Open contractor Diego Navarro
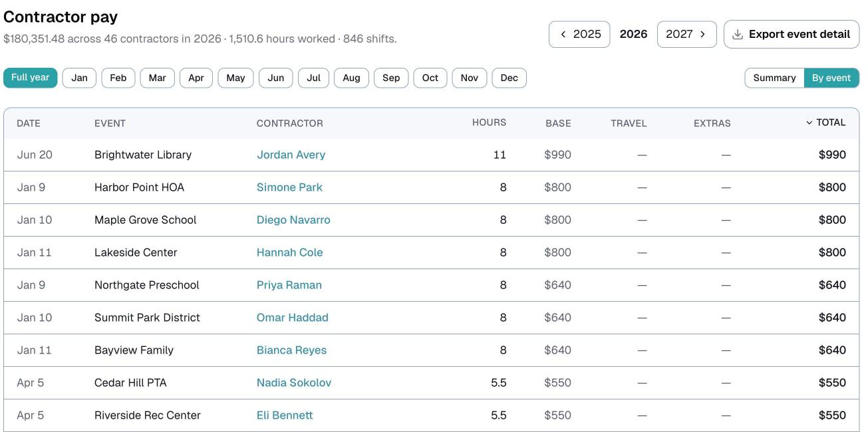The height and width of the screenshot is (432, 868). 293,220
